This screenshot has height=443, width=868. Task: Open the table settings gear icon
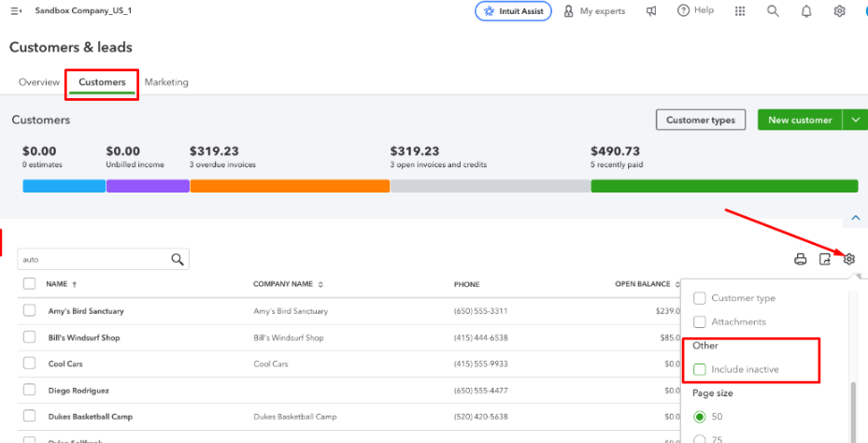(x=849, y=259)
